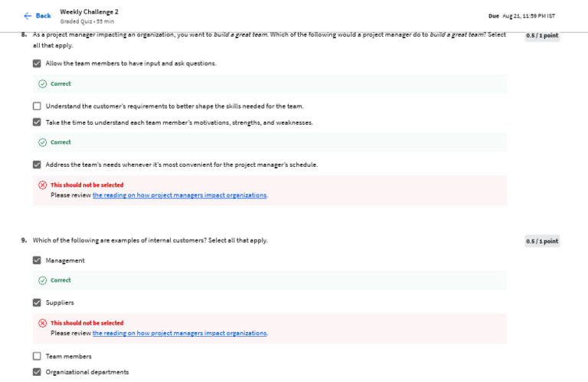Click the Weekly Challenge 2 title
Screen dimensions: 588x382
[x=89, y=11]
